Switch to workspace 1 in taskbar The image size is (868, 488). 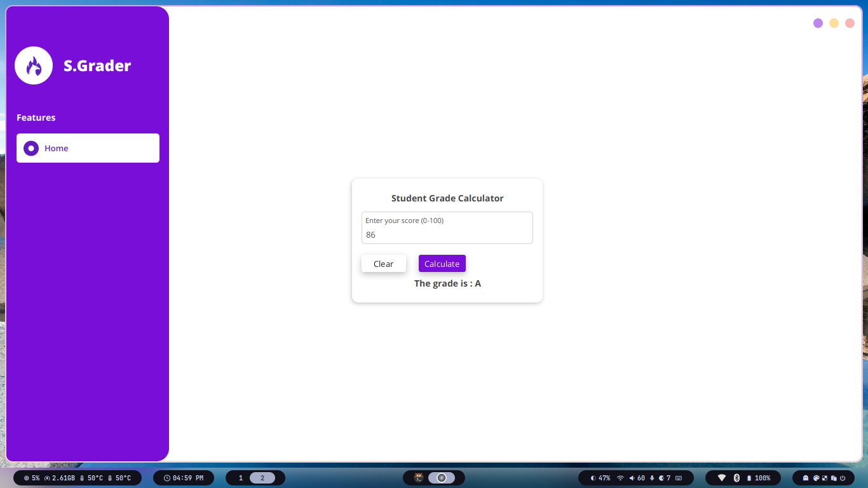click(x=240, y=478)
